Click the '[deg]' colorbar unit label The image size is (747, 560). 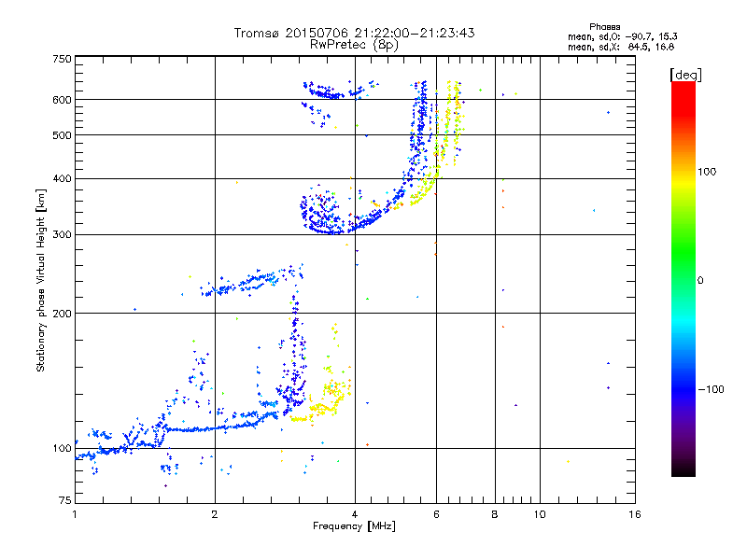tap(685, 75)
